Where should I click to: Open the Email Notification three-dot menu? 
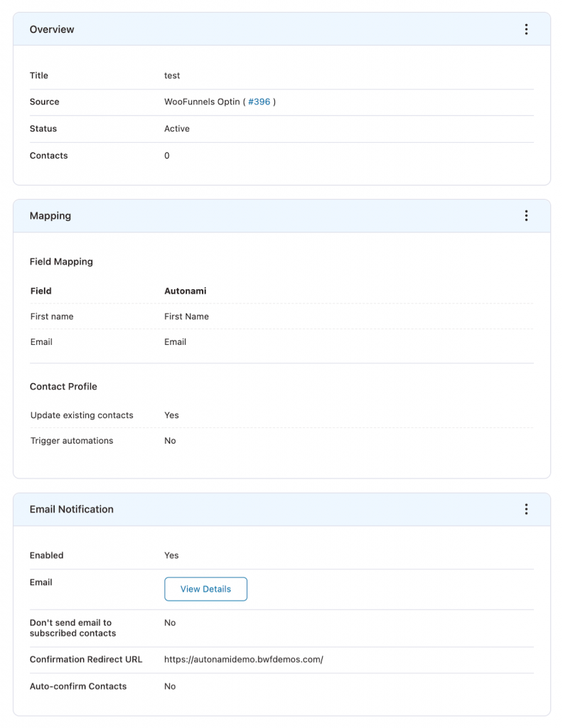(x=526, y=509)
